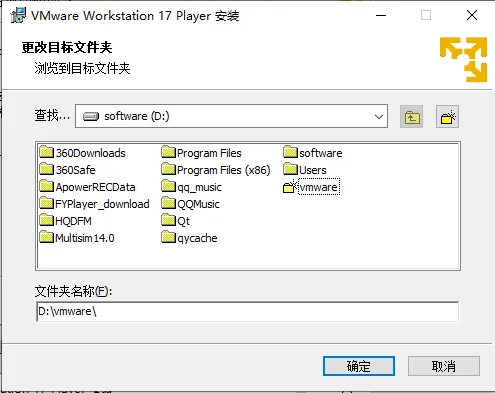Click the Program Files folder name
This screenshot has height=393, width=495.
click(209, 153)
